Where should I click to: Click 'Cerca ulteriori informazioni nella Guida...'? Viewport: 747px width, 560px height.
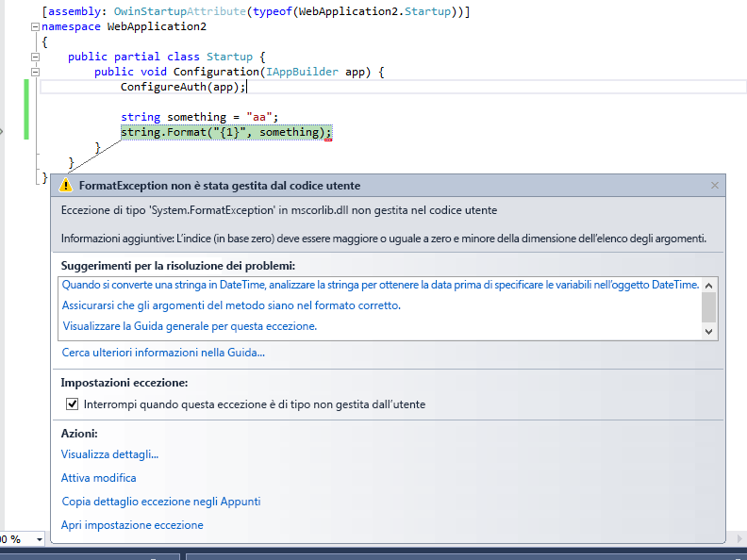(163, 353)
